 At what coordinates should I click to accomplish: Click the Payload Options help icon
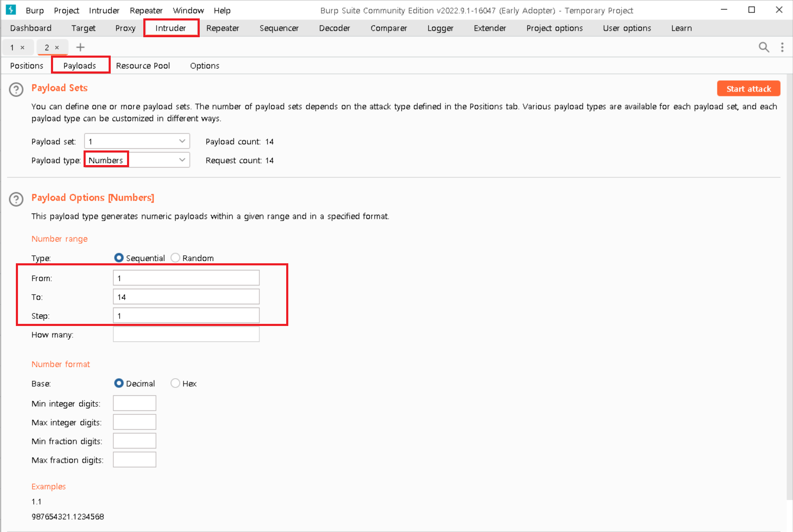[16, 199]
